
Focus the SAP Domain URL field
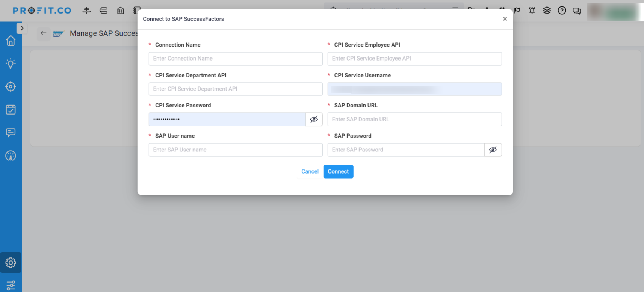414,120
